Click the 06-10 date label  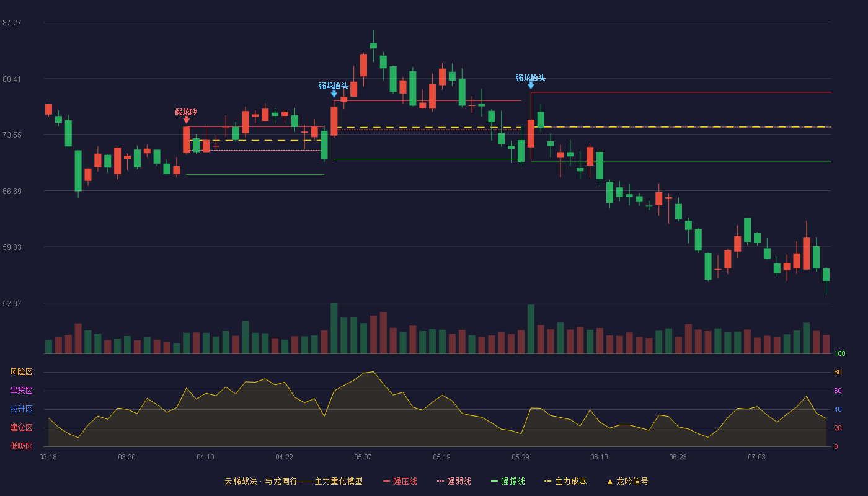599,457
